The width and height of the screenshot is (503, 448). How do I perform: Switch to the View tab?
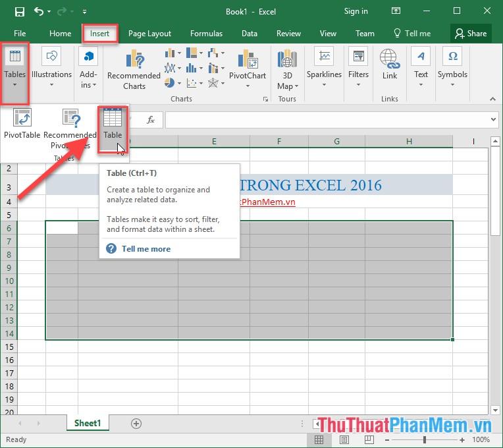328,34
